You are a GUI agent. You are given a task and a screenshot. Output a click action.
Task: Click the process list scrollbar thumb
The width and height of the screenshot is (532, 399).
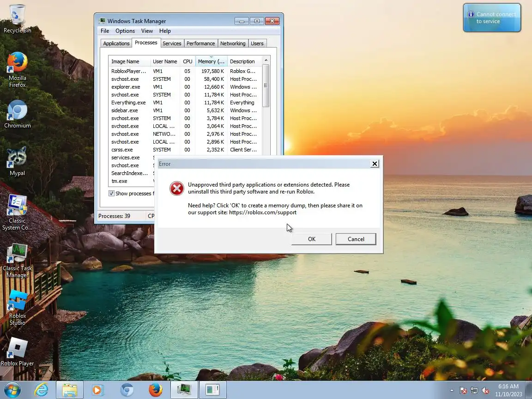pos(266,85)
